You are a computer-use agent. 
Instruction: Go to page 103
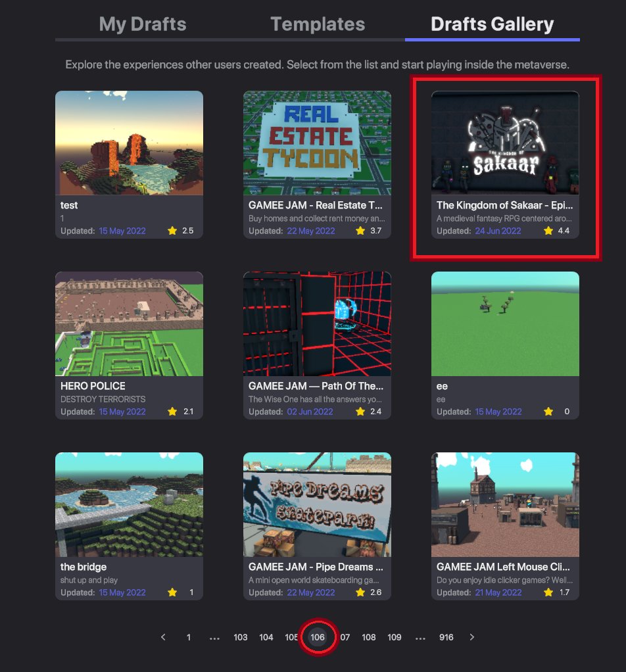pyautogui.click(x=241, y=637)
